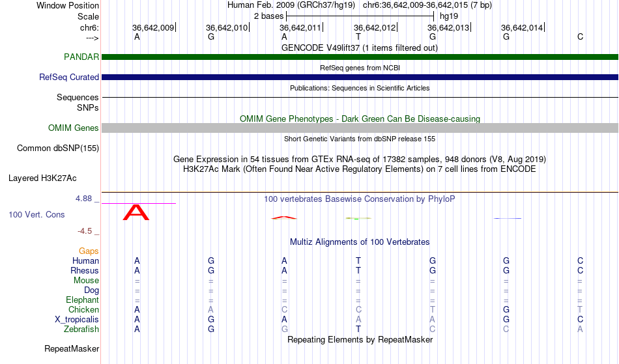Click the 100 Vert. Cons track label
This screenshot has height=364, width=619.
[x=36, y=214]
